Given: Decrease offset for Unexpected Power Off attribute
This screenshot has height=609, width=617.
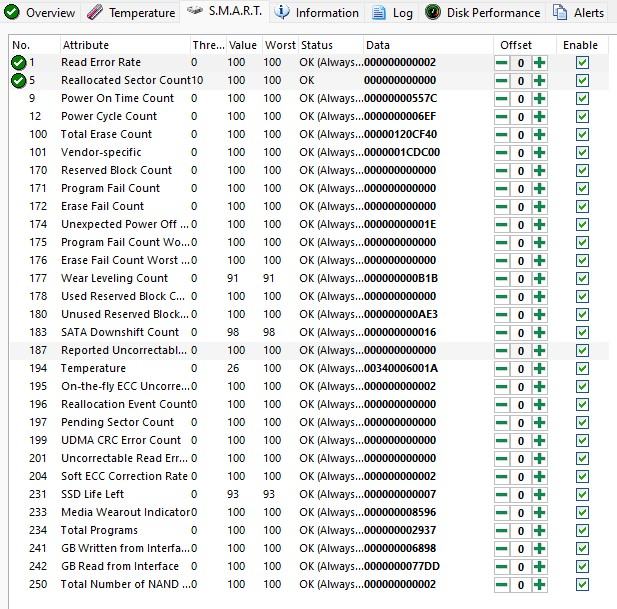Looking at the screenshot, I should (x=501, y=225).
